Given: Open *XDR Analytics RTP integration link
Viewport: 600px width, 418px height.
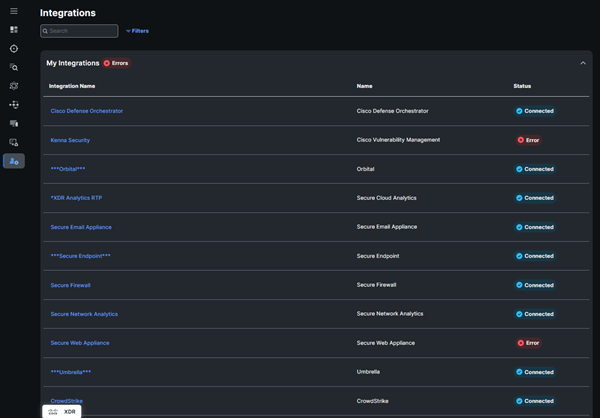Looking at the screenshot, I should pyautogui.click(x=76, y=198).
